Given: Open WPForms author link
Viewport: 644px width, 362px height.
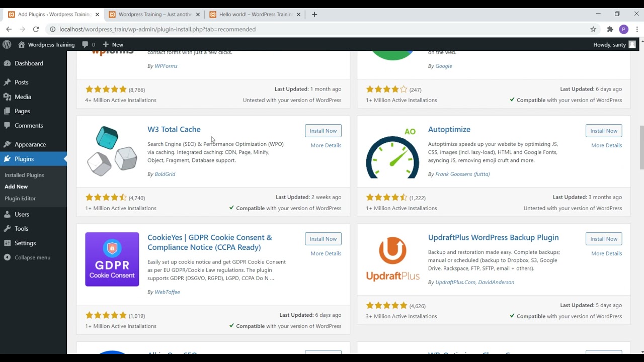Looking at the screenshot, I should tap(166, 66).
